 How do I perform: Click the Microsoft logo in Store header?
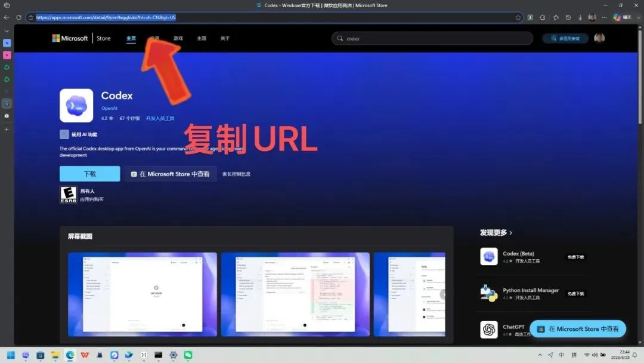coord(70,38)
